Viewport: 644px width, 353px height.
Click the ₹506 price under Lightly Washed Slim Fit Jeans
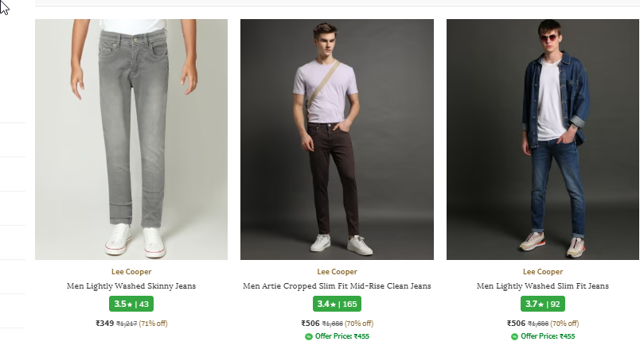tap(516, 324)
